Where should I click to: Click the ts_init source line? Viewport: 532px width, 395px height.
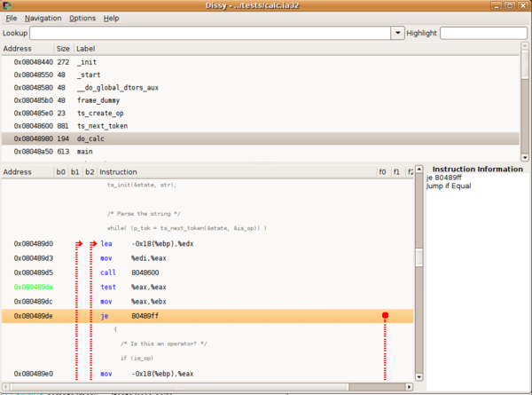coord(142,185)
